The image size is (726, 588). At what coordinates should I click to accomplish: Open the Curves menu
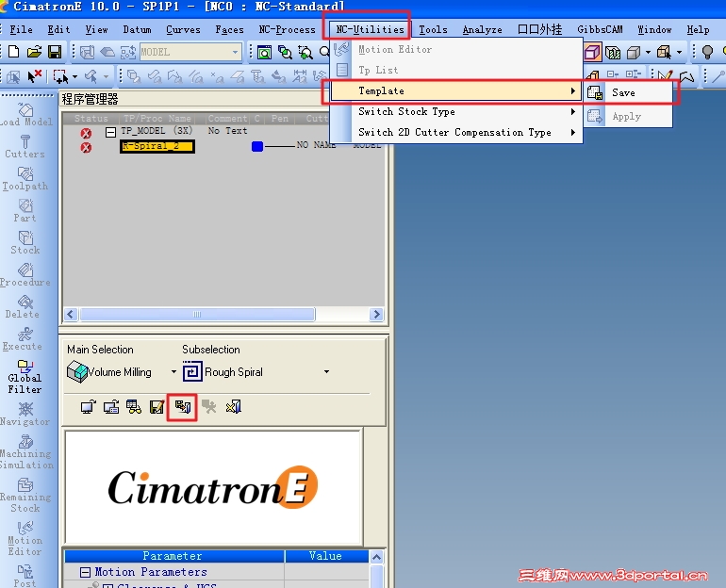tap(183, 29)
